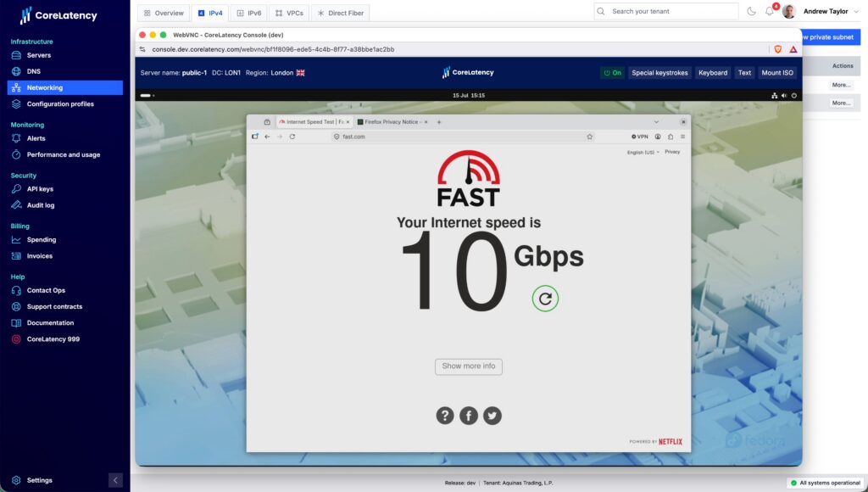
Task: Click the Twitter share icon
Action: (492, 416)
